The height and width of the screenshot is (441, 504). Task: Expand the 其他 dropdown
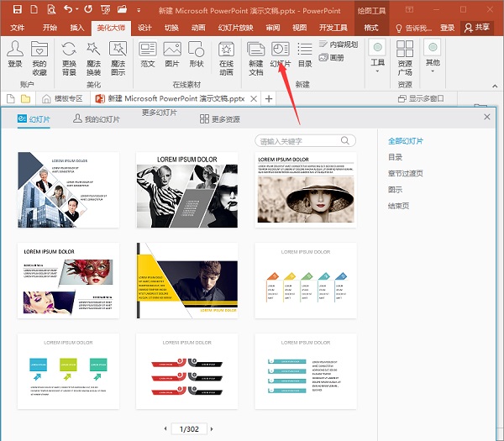(x=433, y=56)
